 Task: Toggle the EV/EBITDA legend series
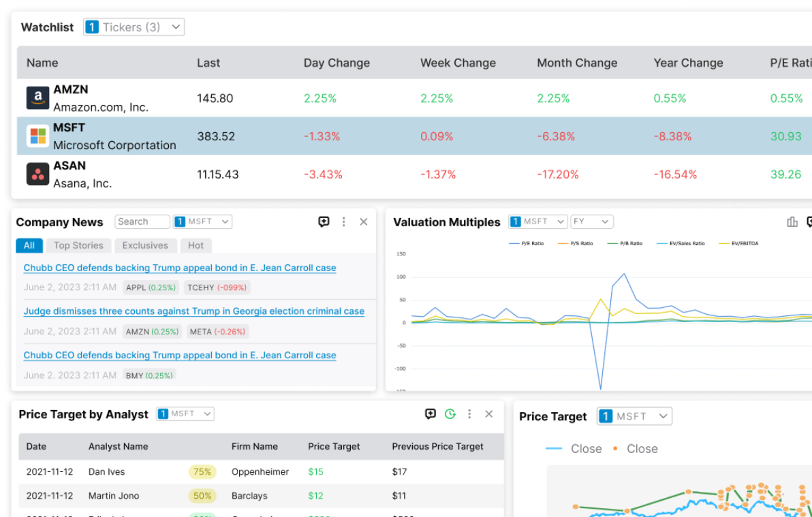coord(739,243)
